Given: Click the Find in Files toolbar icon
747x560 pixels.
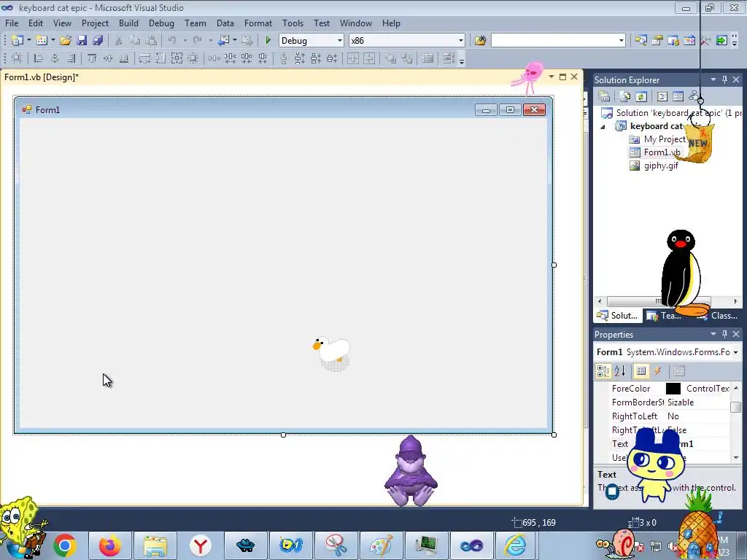Looking at the screenshot, I should coord(480,41).
